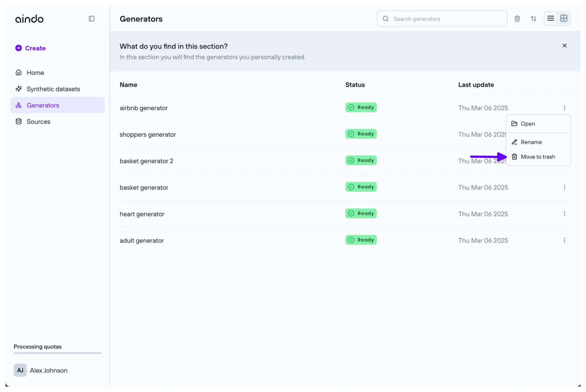Viewport: 586px width, 392px height.
Task: Open more options for adult generator
Action: coord(564,240)
